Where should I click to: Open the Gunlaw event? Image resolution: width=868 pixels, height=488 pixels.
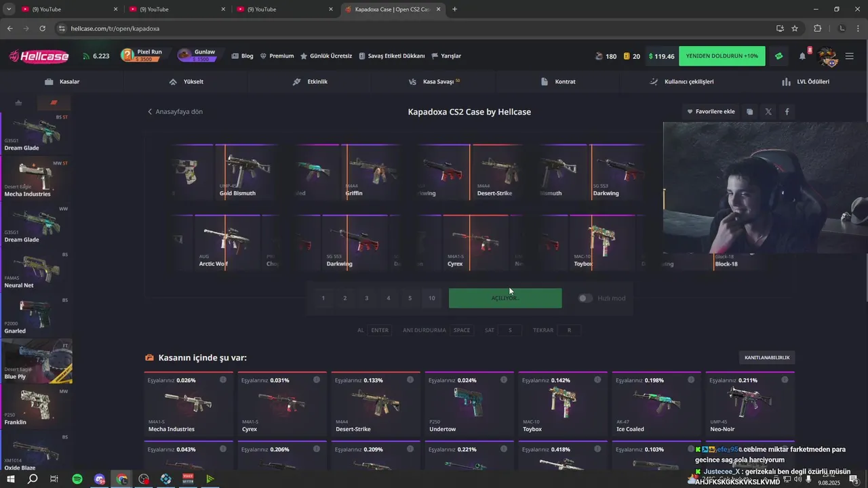click(197, 56)
